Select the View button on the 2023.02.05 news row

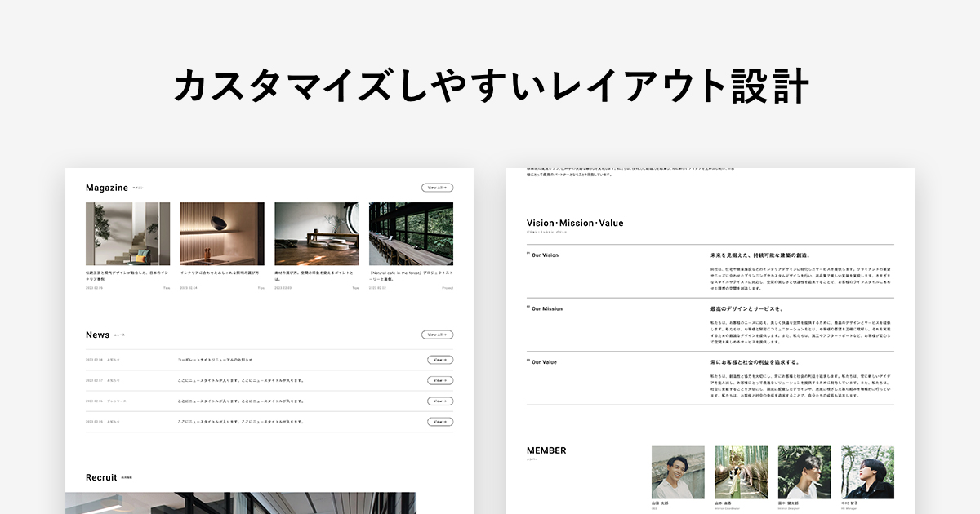click(x=440, y=422)
